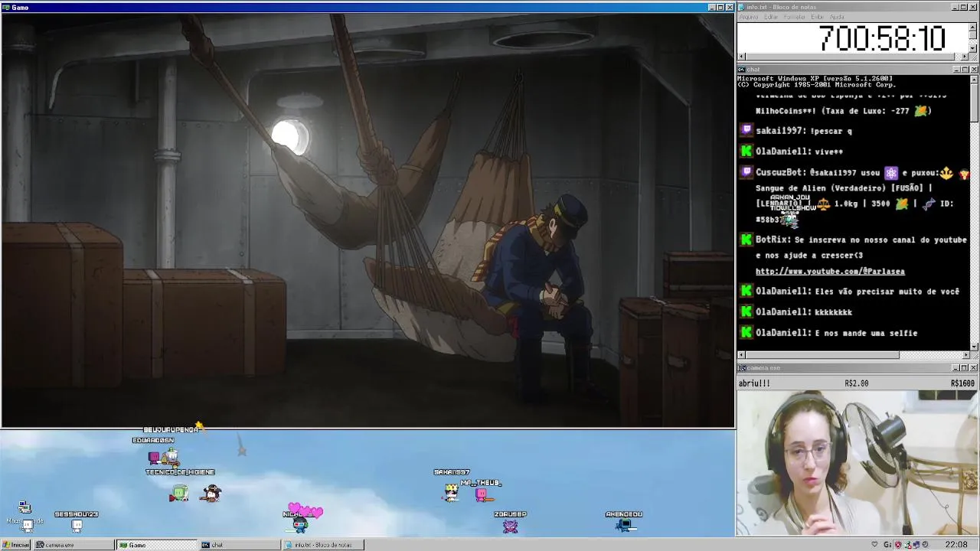The height and width of the screenshot is (551, 980).
Task: Click desktop computer icon in overlay
Action: 24,507
